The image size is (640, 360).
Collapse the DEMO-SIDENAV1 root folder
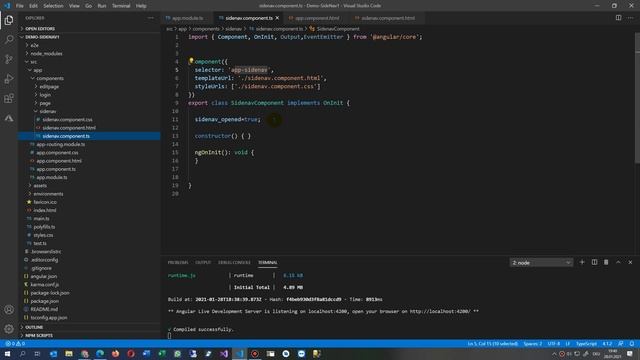tap(42, 37)
